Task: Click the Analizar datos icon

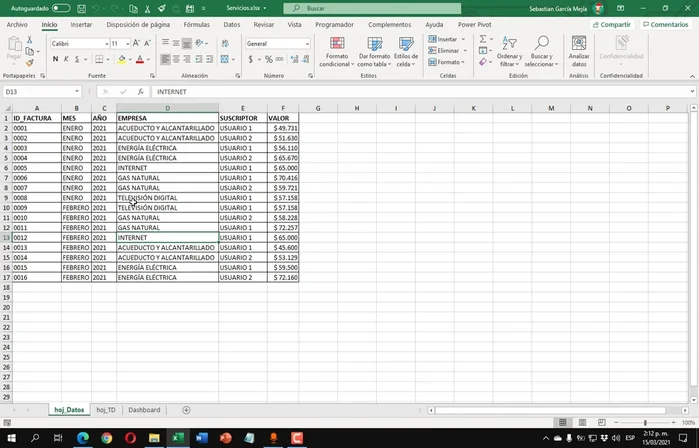Action: click(x=578, y=44)
